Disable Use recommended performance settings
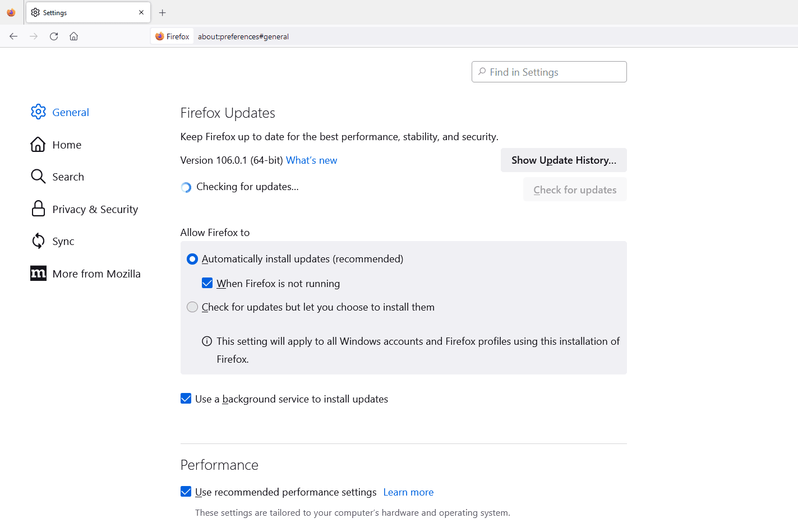This screenshot has width=798, height=532. click(186, 492)
